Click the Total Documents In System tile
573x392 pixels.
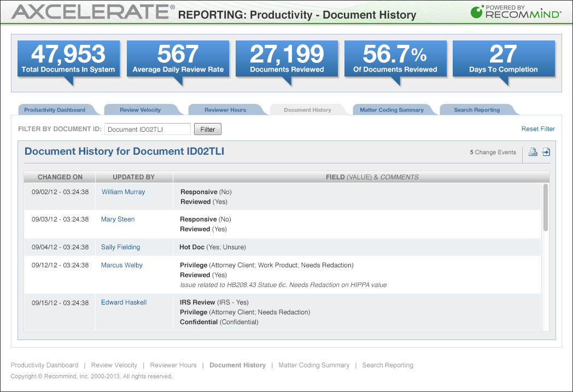pos(68,59)
